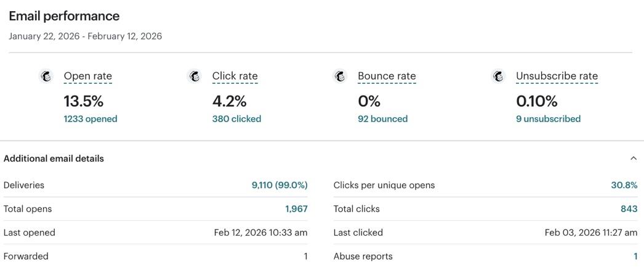644x272 pixels.
Task: Click the 1,967 total opens value
Action: (x=296, y=209)
